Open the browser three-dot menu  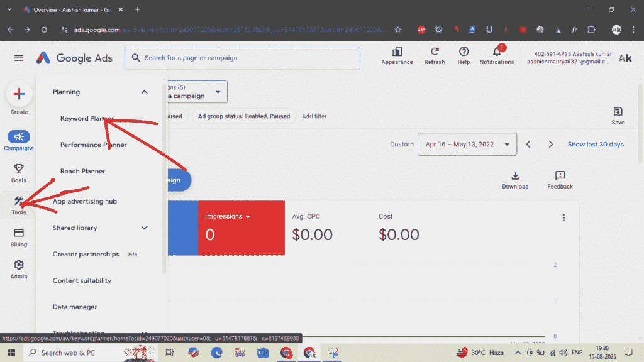[634, 30]
